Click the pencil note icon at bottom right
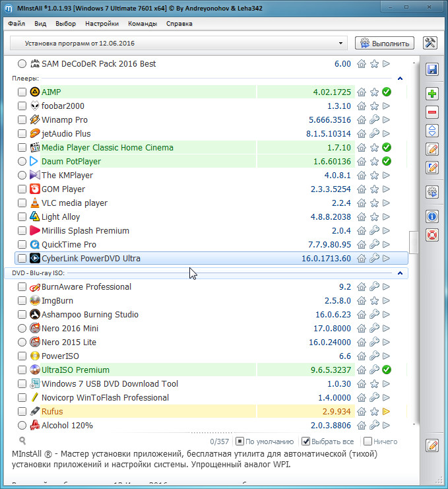448x489 pixels. click(432, 445)
